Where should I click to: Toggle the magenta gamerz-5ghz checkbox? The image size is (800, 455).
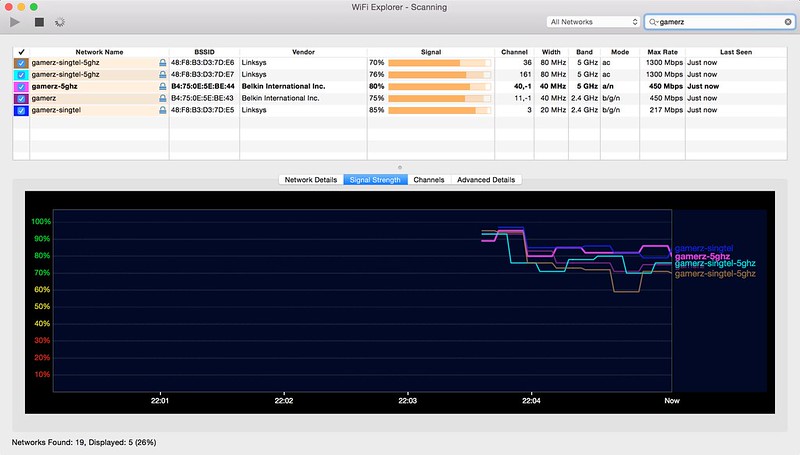21,86
